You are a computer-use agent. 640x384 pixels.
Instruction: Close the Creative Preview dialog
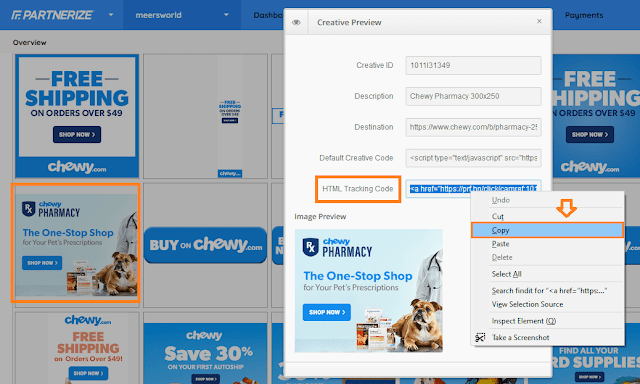(x=539, y=21)
